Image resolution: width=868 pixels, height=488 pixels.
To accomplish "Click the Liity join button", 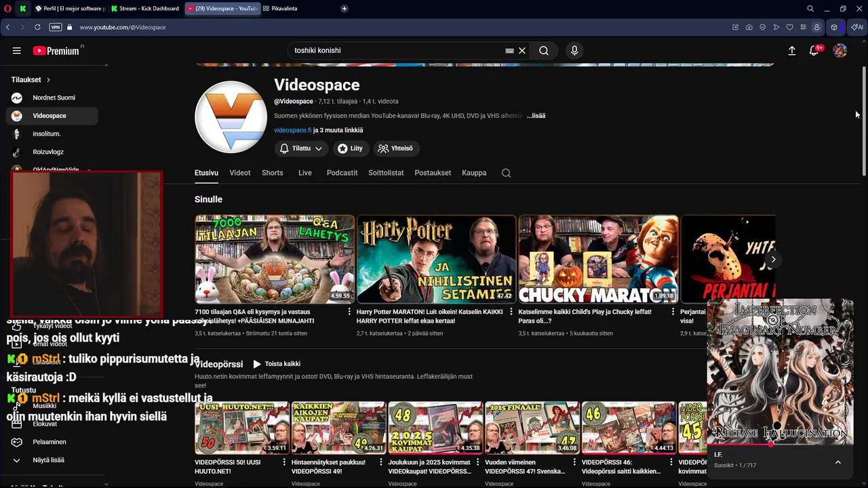I will coord(351,148).
